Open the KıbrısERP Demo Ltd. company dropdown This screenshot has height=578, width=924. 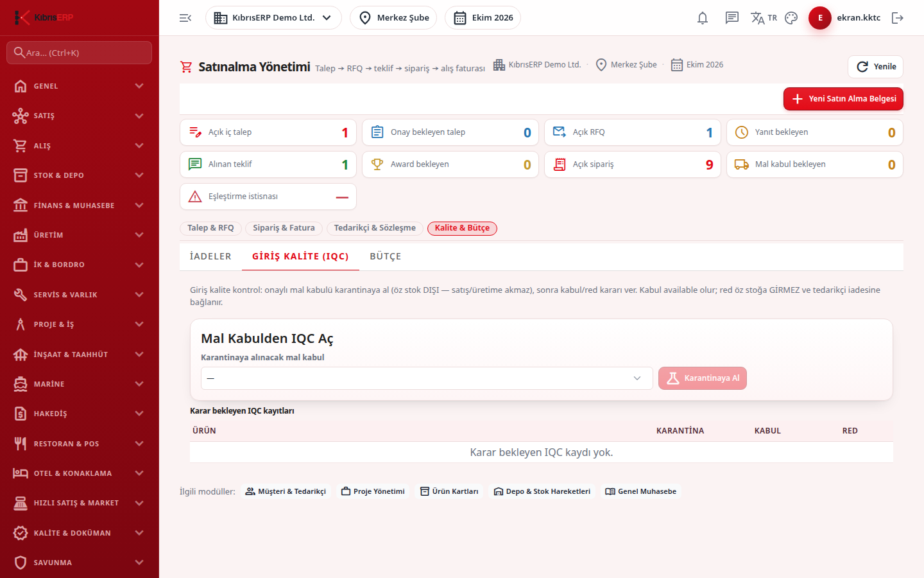pos(273,18)
